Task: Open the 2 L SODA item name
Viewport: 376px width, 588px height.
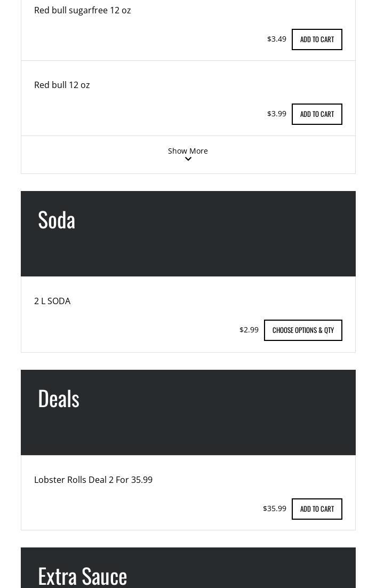Action: click(x=52, y=301)
